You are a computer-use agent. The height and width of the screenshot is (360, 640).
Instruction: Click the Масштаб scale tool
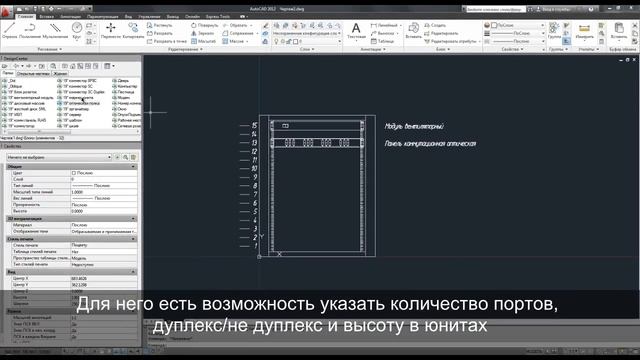[x=203, y=41]
